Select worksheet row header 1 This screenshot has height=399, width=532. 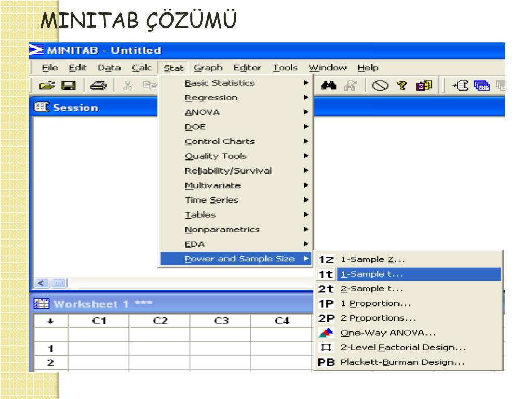[x=50, y=349]
